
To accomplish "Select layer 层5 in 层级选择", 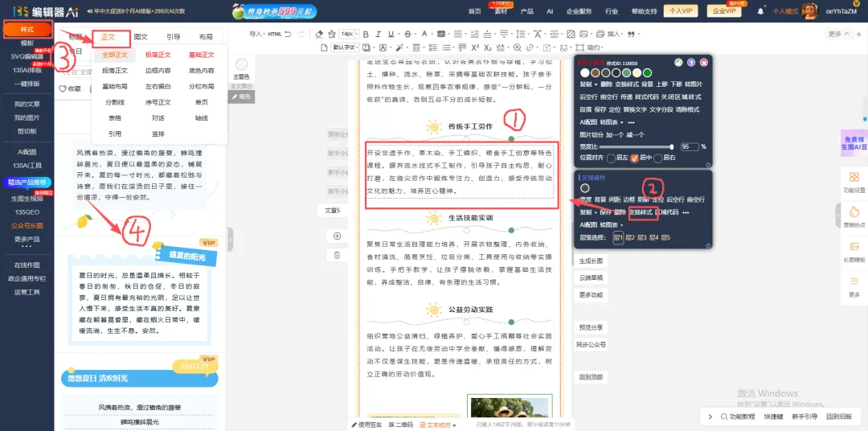I will coord(665,238).
